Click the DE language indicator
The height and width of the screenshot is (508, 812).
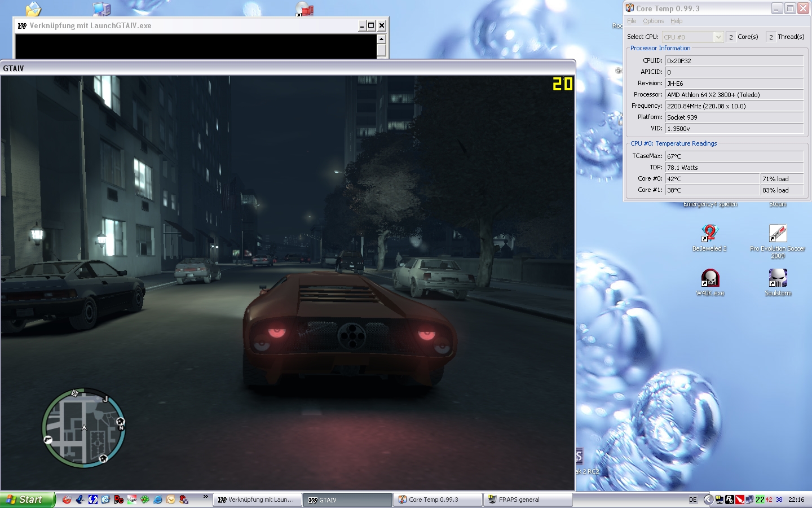693,500
